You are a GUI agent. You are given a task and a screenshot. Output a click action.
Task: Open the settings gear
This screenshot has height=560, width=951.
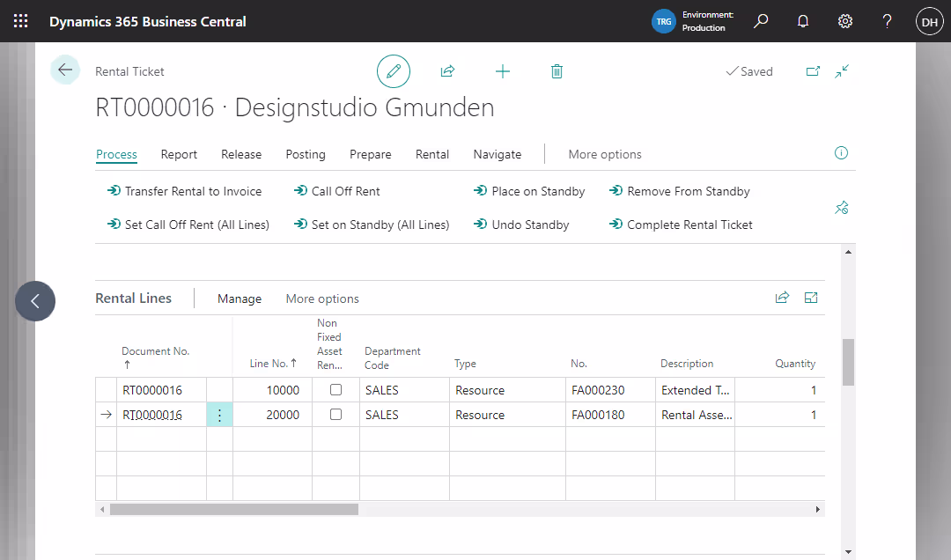(844, 21)
